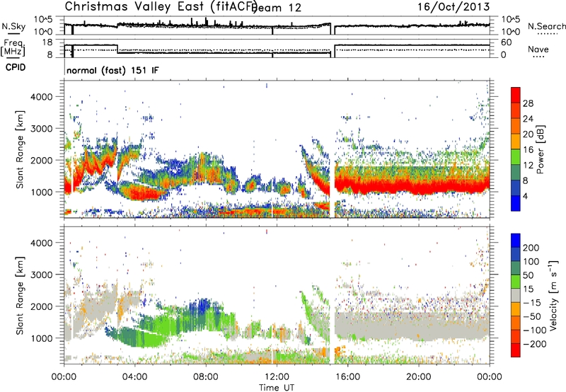Click the dotted line sample under 'Nave'

(538, 57)
